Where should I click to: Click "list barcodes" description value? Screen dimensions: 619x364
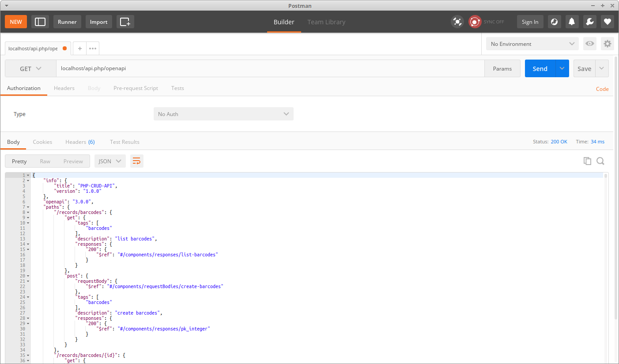click(135, 239)
